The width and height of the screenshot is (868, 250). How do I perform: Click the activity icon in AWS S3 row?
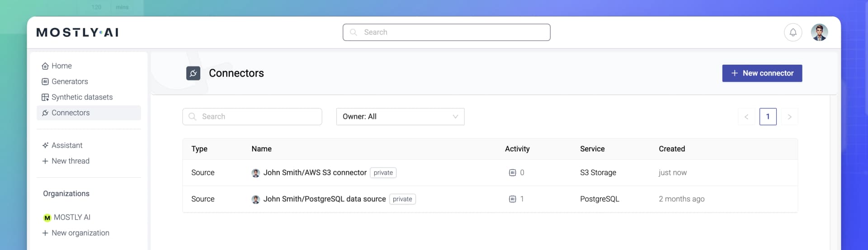pos(512,173)
